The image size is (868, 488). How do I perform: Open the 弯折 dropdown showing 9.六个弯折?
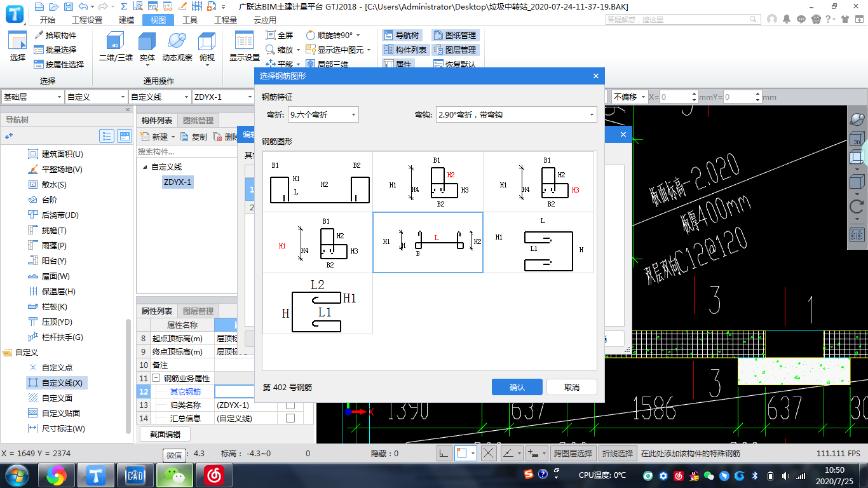(323, 115)
